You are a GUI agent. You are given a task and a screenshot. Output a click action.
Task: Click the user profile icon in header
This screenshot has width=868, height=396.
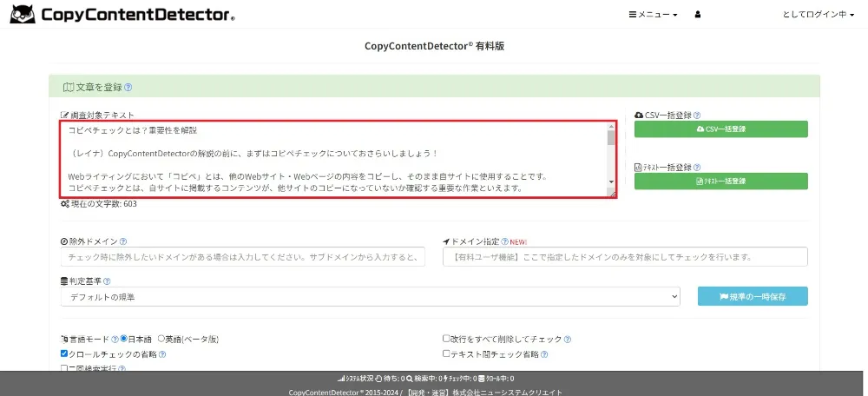click(x=698, y=15)
